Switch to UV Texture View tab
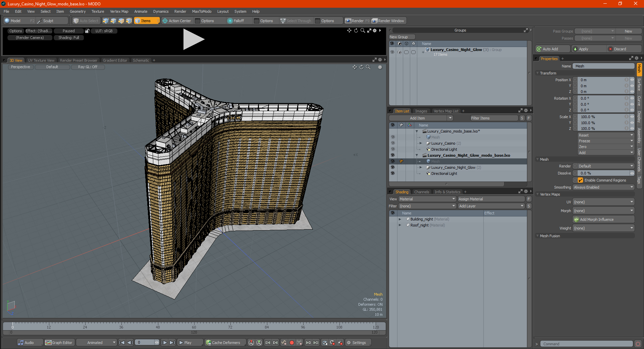The height and width of the screenshot is (349, 644). (41, 60)
